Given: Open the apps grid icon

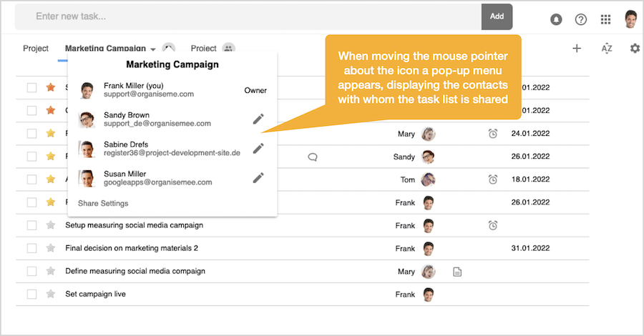Looking at the screenshot, I should pos(605,19).
